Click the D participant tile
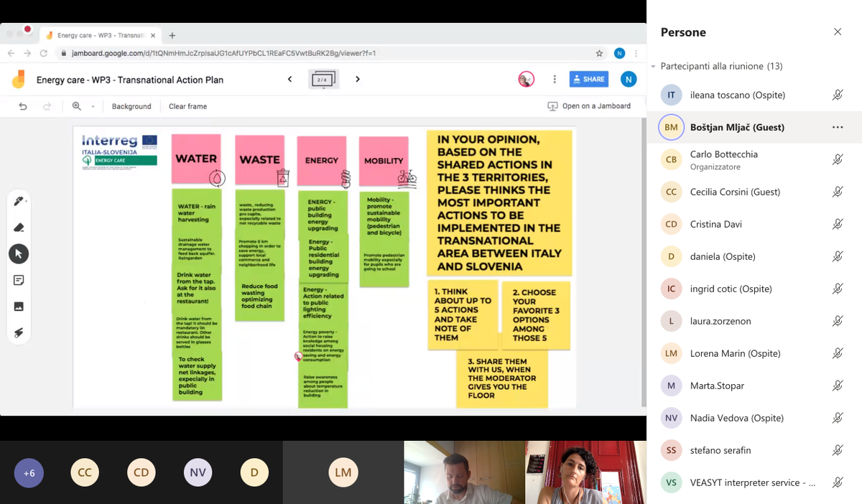Screen dimensions: 862x504 254,472
